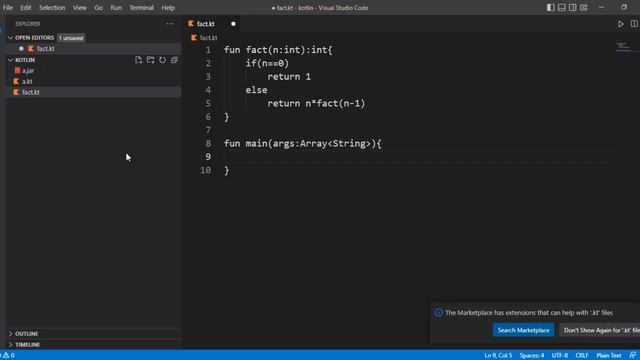Click 'if(n==0)' code on line 2
640x360 pixels.
[267, 63]
